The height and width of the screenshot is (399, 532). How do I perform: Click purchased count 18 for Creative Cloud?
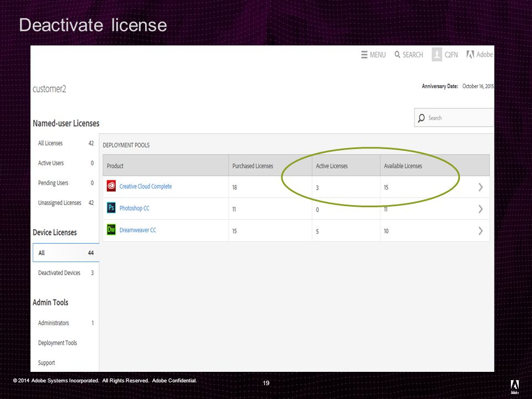tap(234, 187)
